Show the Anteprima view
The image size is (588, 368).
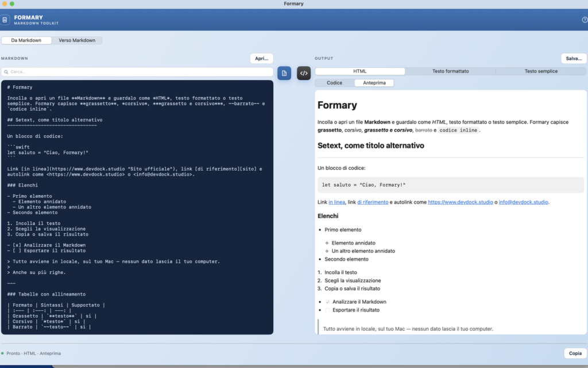pos(374,83)
